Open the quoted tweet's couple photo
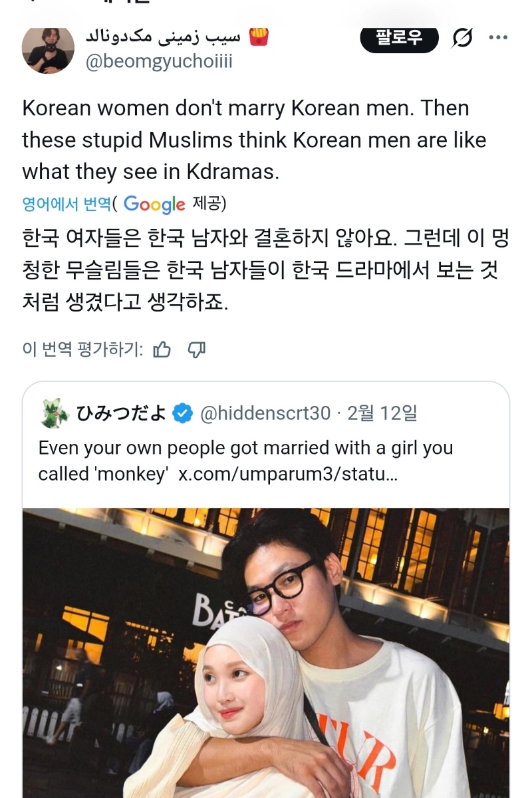The height and width of the screenshot is (798, 532). 266,652
